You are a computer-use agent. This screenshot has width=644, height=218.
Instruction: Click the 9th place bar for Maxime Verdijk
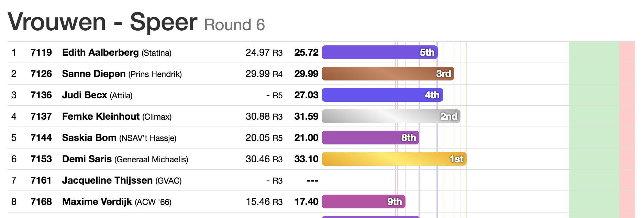pos(363,201)
